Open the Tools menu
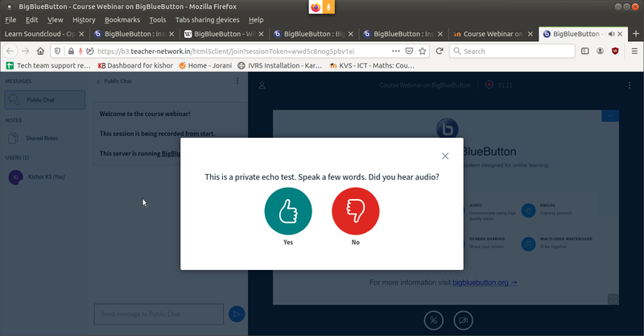 click(x=157, y=19)
